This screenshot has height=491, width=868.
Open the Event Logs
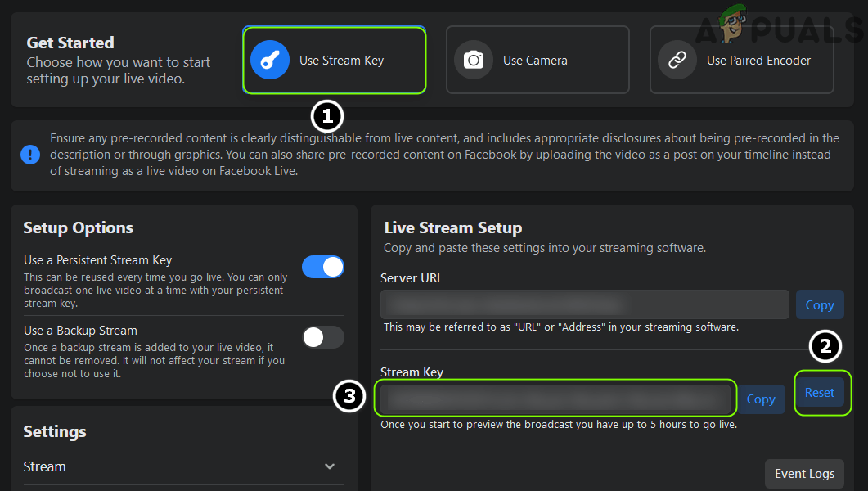tap(804, 473)
